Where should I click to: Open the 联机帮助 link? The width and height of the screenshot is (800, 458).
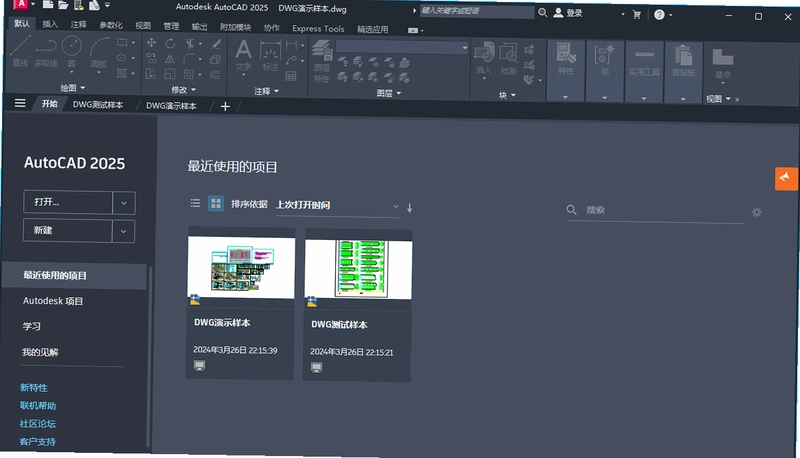tap(38, 405)
